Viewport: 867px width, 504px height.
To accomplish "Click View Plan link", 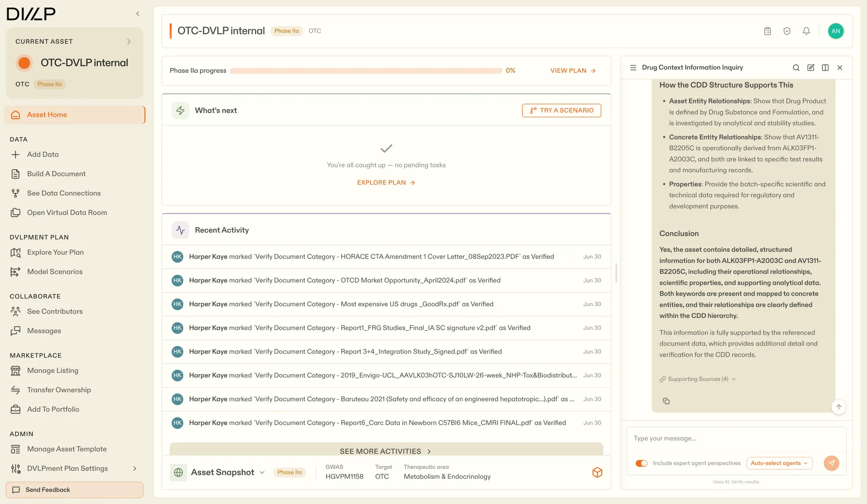I will pos(573,71).
